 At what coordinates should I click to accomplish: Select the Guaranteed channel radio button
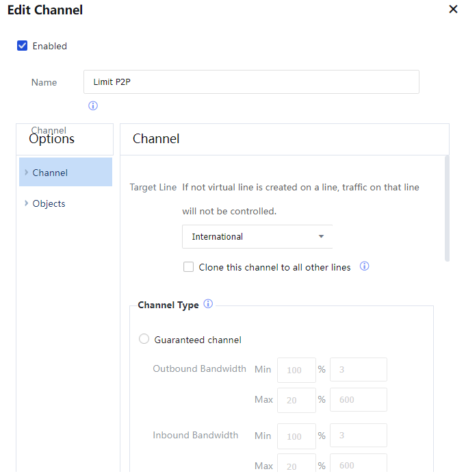pos(144,339)
